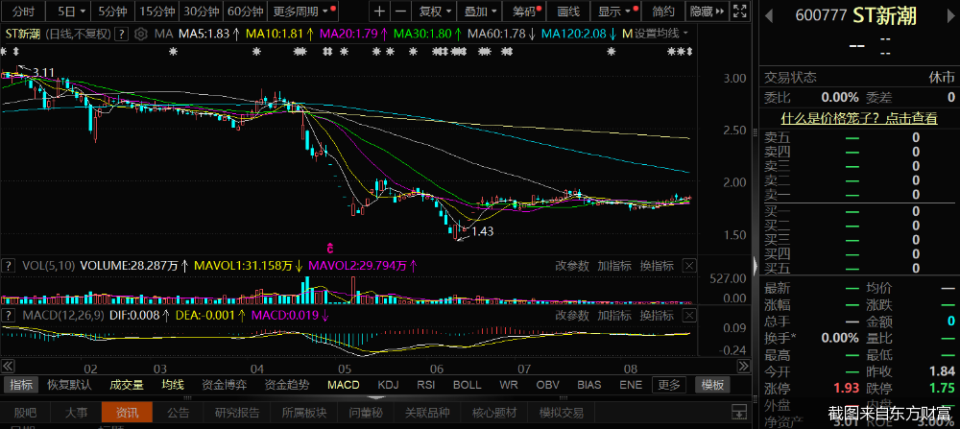Viewport: 960px width, 429px height.
Task: Click the 筹码 chip distribution button
Action: 525,10
